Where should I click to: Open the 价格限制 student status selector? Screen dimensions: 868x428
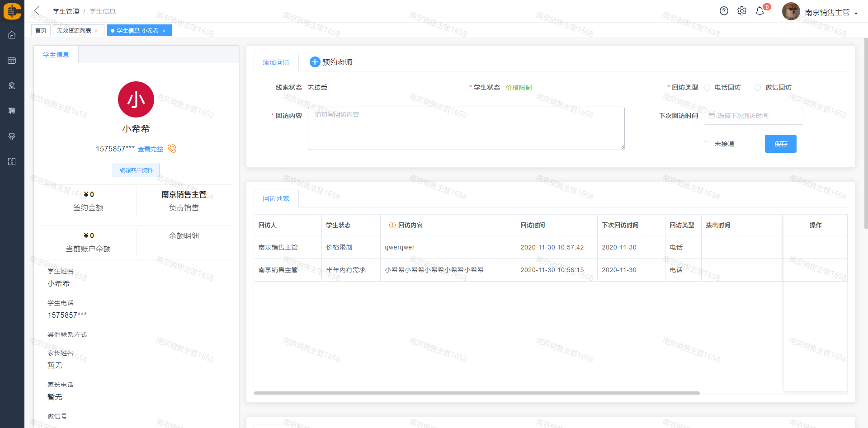(x=519, y=88)
